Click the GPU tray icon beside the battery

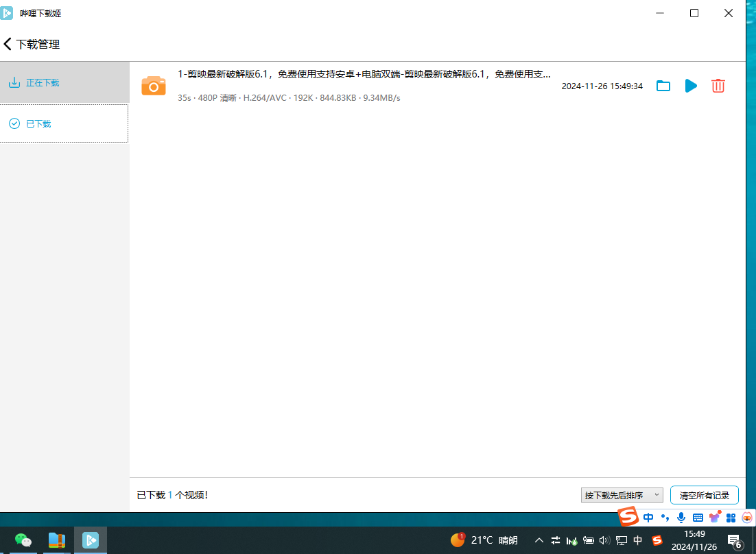[x=572, y=541]
